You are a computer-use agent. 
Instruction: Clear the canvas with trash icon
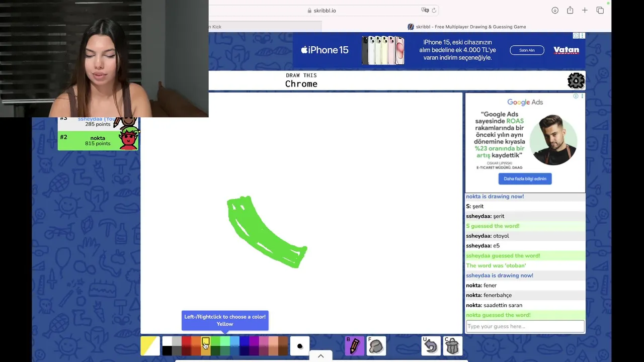452,346
